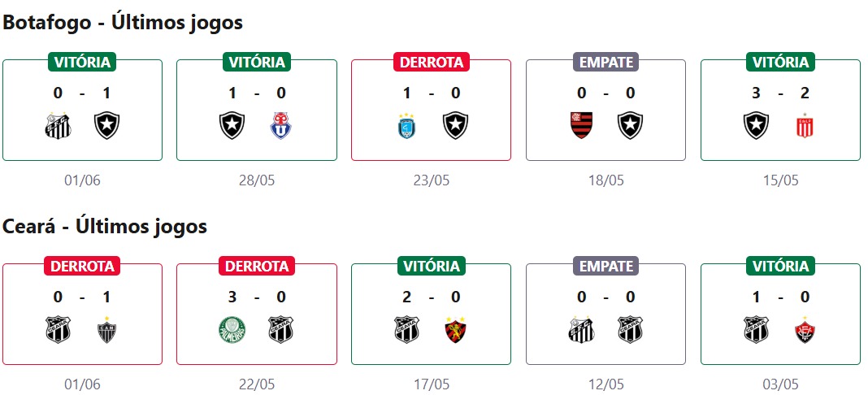Open the green Palmeiras crest

232,329
